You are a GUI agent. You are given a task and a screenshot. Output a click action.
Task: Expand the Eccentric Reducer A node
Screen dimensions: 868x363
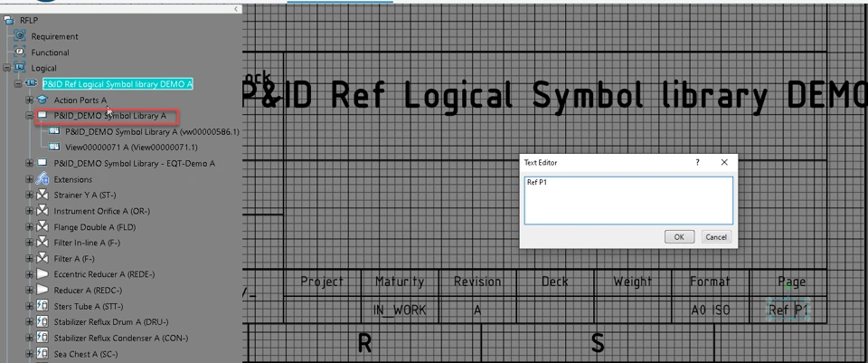29,273
